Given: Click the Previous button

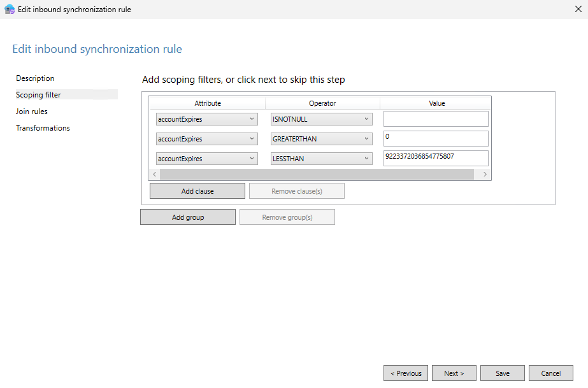Looking at the screenshot, I should click(x=405, y=373).
